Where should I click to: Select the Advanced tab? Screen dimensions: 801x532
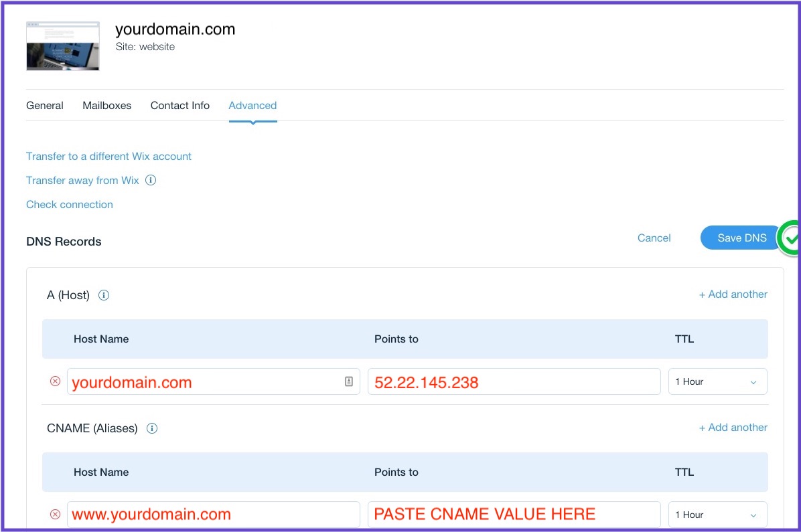pyautogui.click(x=252, y=106)
